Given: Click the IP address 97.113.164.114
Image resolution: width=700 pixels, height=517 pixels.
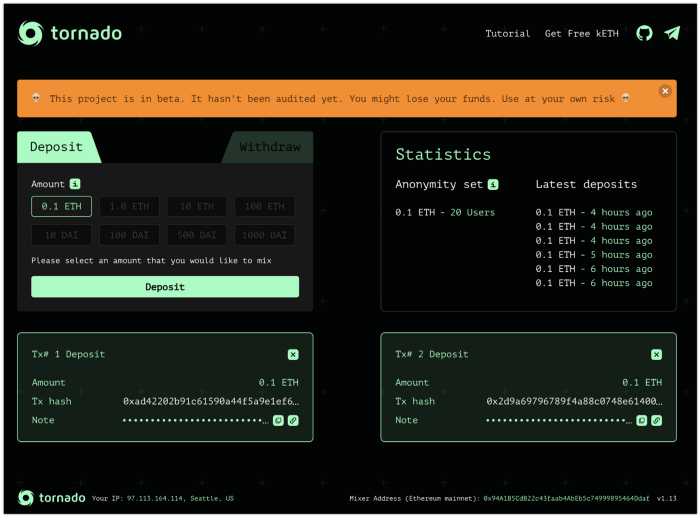Looking at the screenshot, I should pyautogui.click(x=157, y=498).
